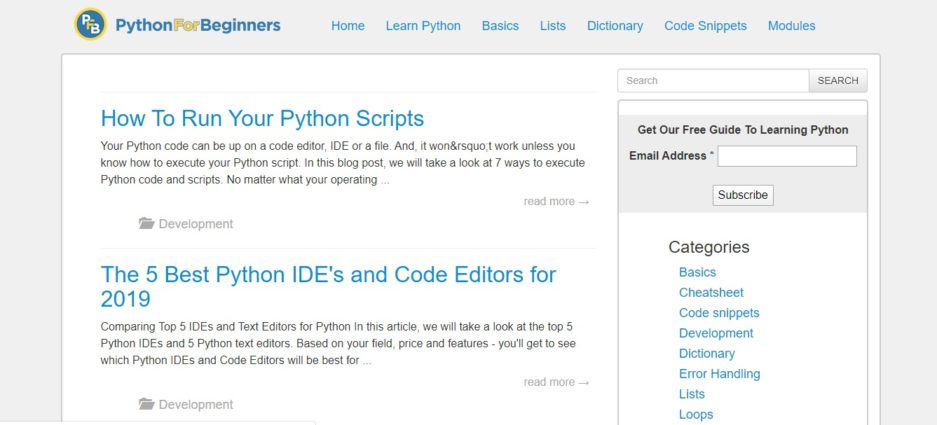
Task: Open Modules in the top navigation
Action: click(791, 26)
